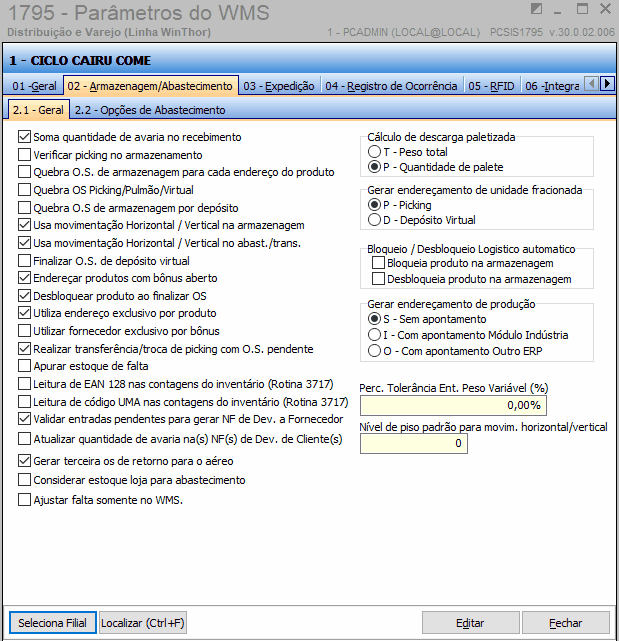Screen dimensions: 619x641
Task: Open 04 - Registro de Ocorrência tab
Action: click(391, 86)
